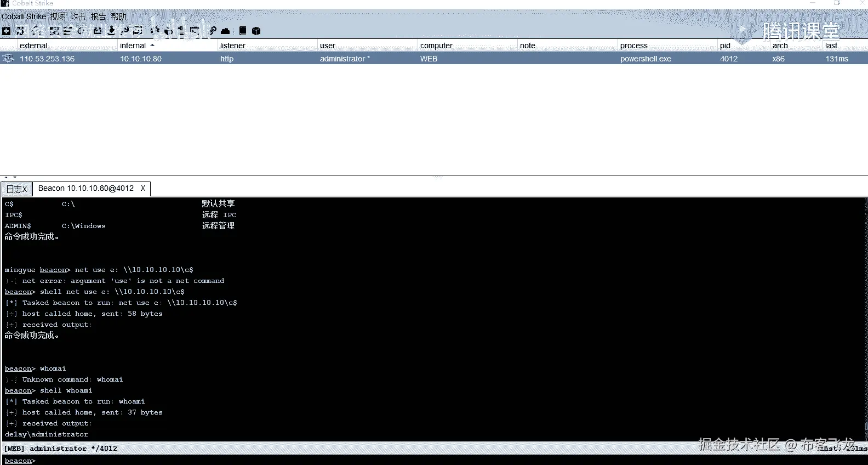Open the Screenshots toolbar icon
This screenshot has width=868, height=465.
pos(138,31)
